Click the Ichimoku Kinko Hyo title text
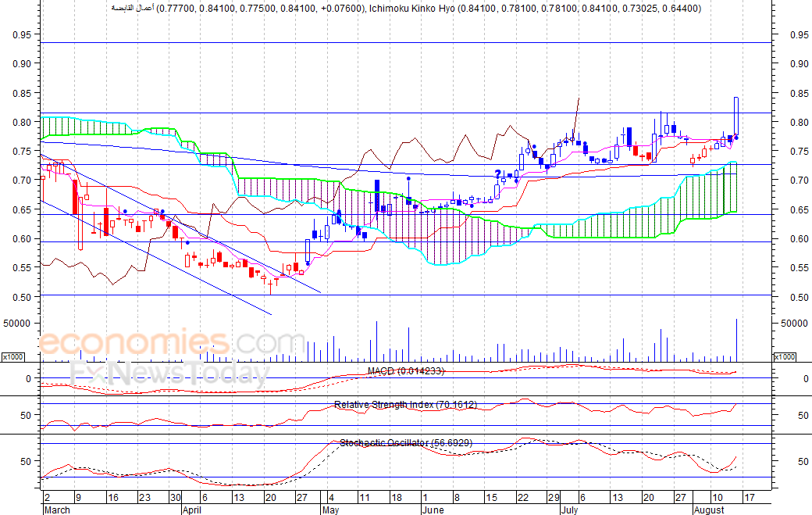The width and height of the screenshot is (812, 515). (411, 9)
